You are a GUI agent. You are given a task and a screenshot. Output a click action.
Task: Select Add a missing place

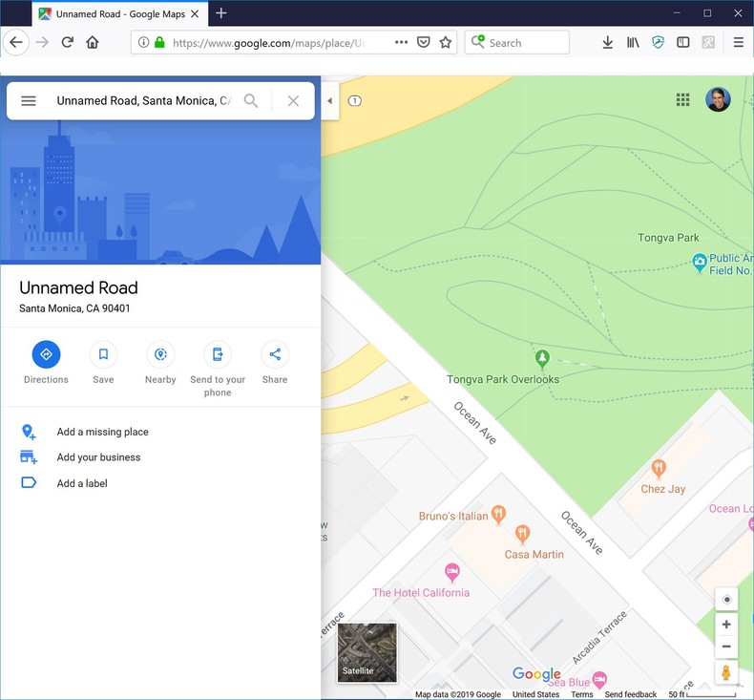(x=102, y=432)
